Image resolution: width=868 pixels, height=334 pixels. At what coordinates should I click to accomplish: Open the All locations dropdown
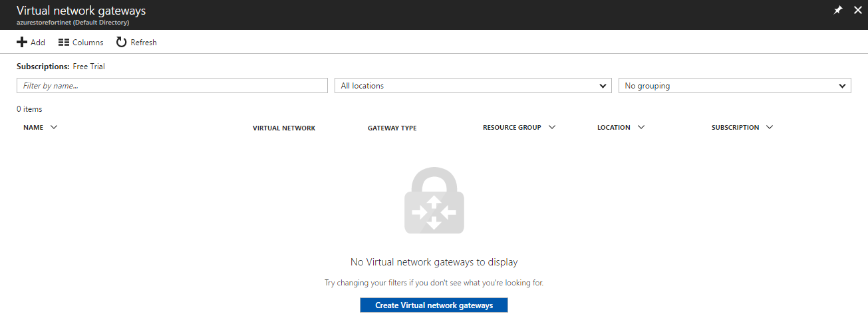pos(472,86)
